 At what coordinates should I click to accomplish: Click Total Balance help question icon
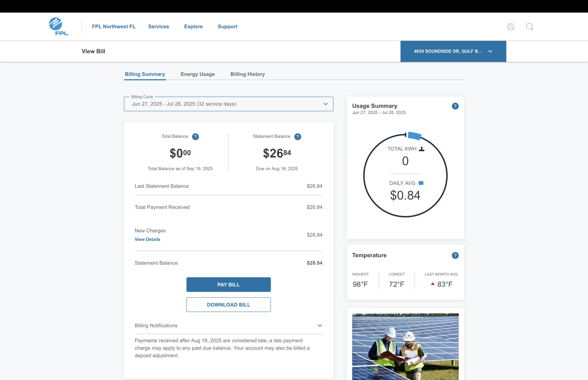(x=195, y=137)
